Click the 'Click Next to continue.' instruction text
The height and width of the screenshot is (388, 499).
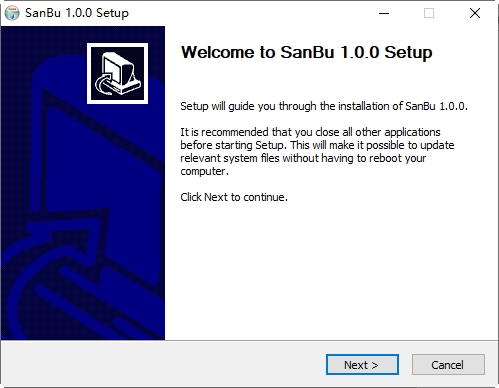[234, 197]
